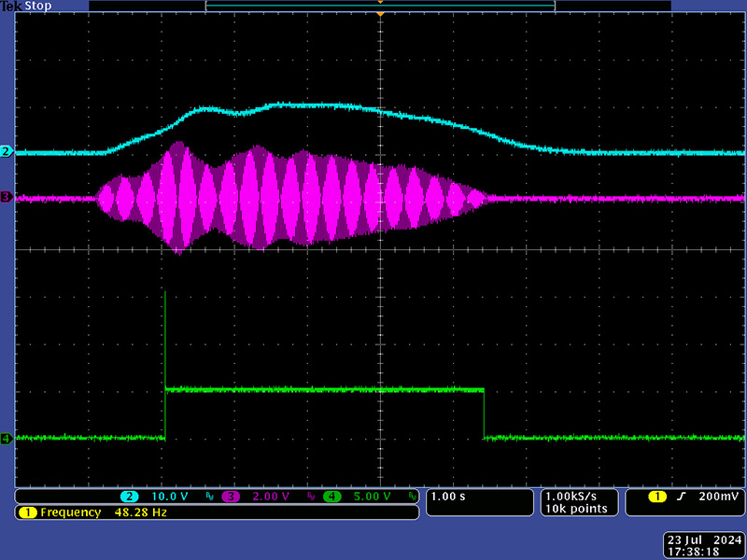Click the channel 2 ground marker

[x=6, y=151]
